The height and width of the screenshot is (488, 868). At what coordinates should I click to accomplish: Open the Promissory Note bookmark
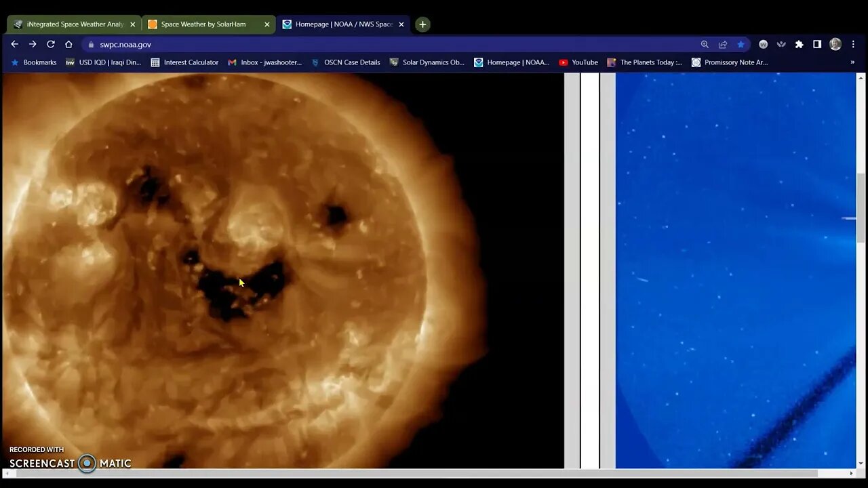[x=730, y=62]
